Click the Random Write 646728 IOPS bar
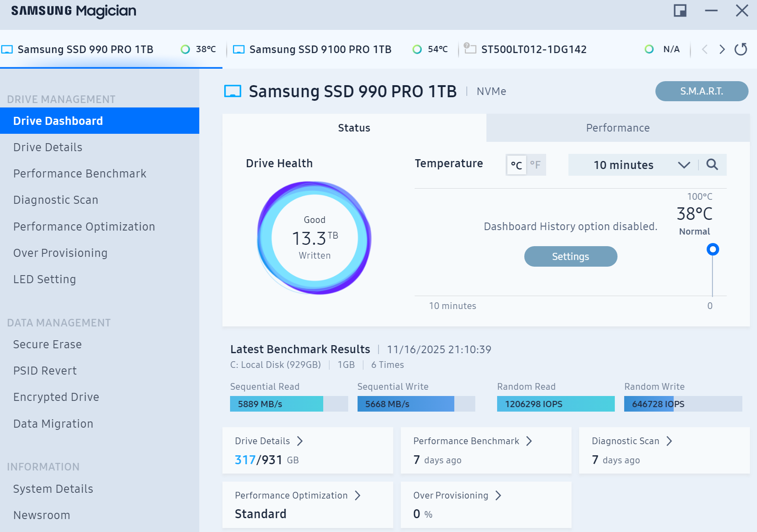The height and width of the screenshot is (532, 757). (x=683, y=404)
